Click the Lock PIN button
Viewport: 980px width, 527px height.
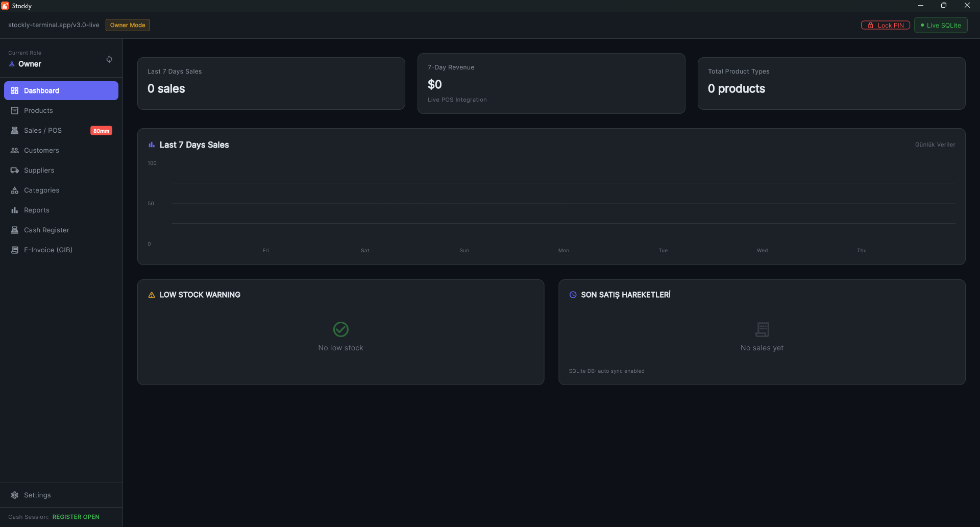click(886, 25)
